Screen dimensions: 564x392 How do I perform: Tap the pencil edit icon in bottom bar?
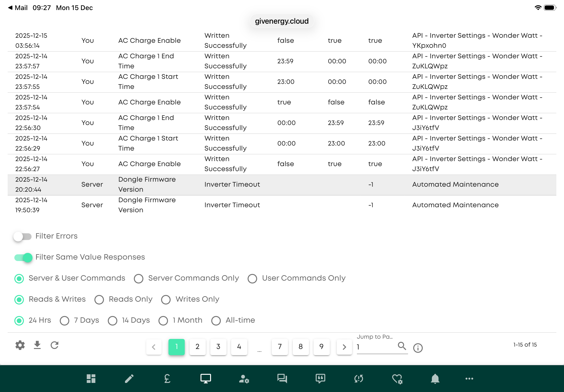pos(129,378)
